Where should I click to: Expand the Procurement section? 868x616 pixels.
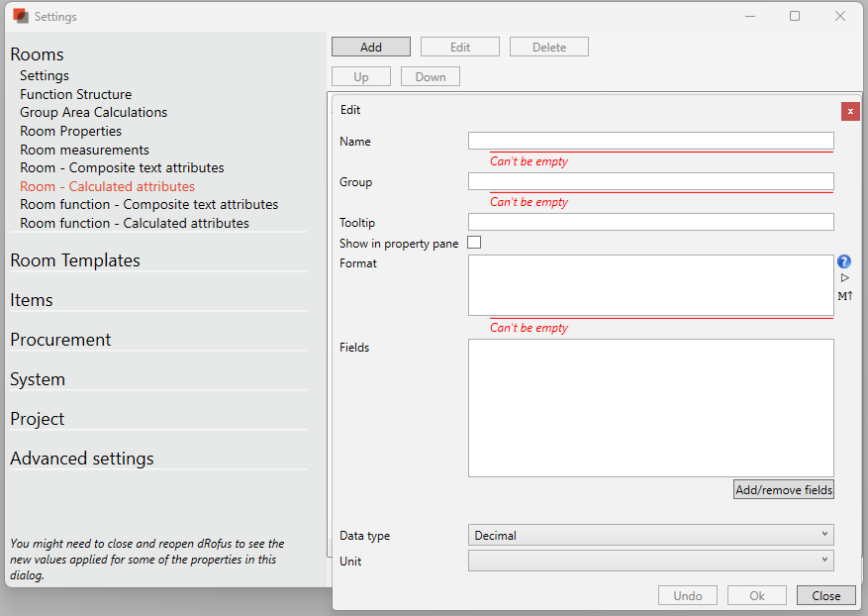[60, 340]
